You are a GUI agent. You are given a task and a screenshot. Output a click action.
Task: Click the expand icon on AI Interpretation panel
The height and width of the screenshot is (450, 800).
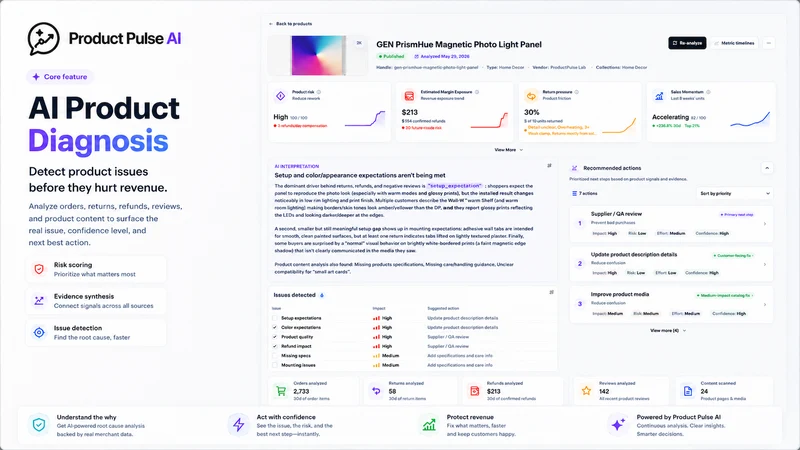pyautogui.click(x=549, y=166)
